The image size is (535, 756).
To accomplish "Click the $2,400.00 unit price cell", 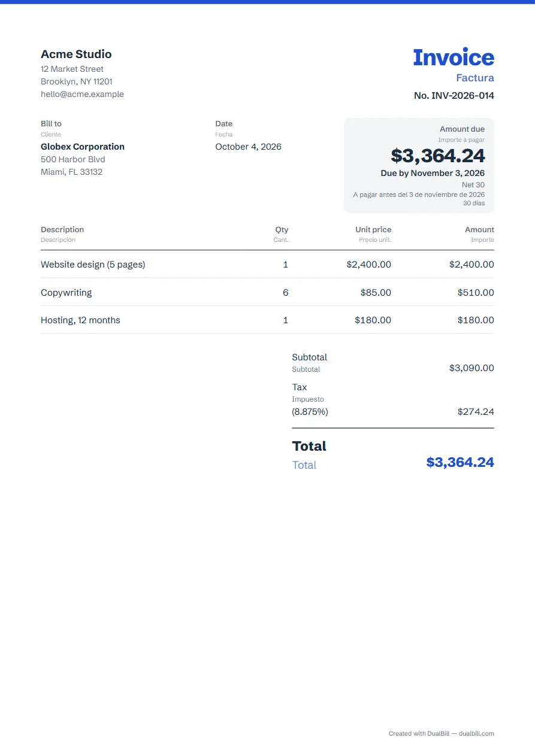I will [368, 265].
